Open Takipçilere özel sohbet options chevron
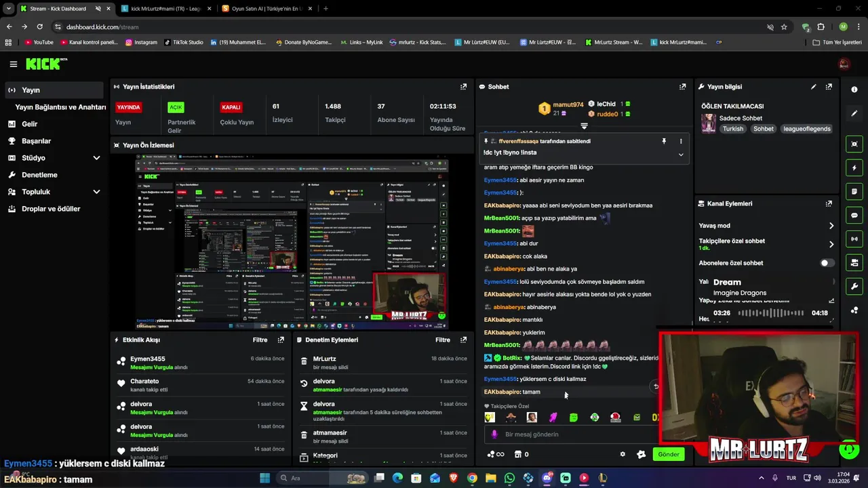This screenshot has width=868, height=488. pos(831,244)
